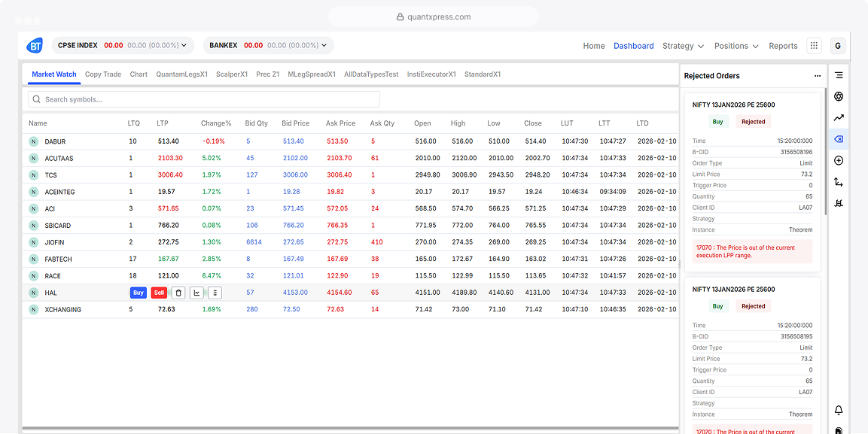
Task: Click Buy badge in order 3156508196 card
Action: [718, 122]
